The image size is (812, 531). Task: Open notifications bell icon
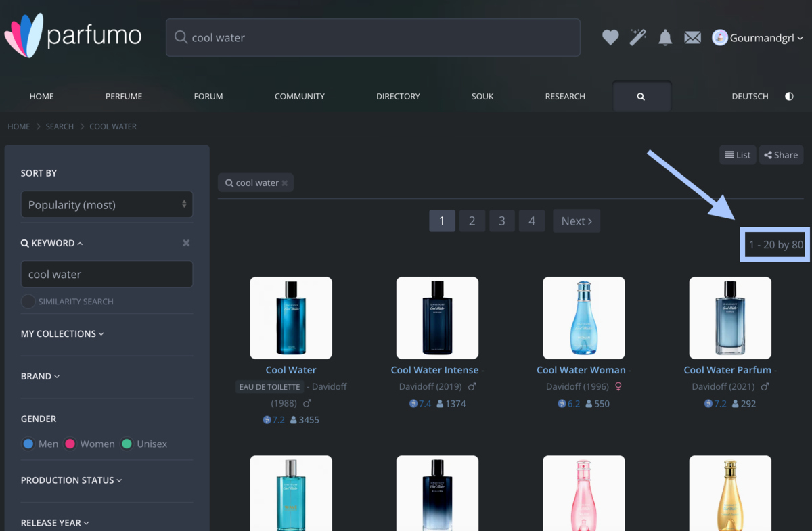pos(665,38)
